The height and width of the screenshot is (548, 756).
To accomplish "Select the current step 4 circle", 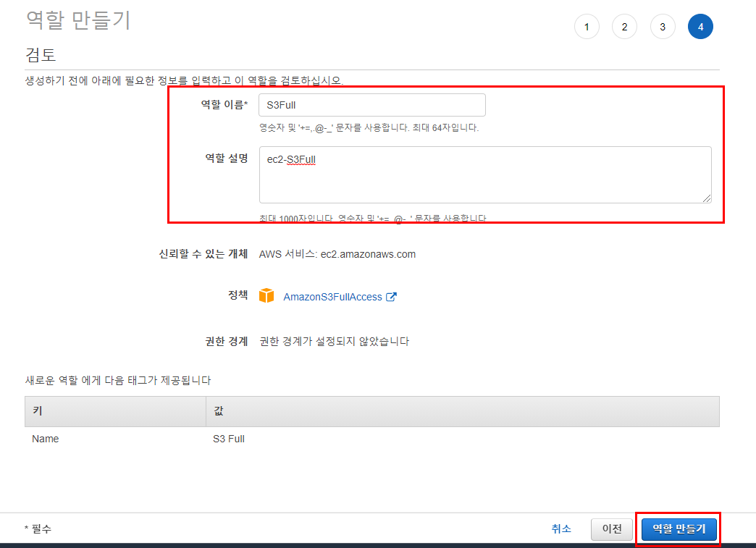I will click(x=700, y=27).
